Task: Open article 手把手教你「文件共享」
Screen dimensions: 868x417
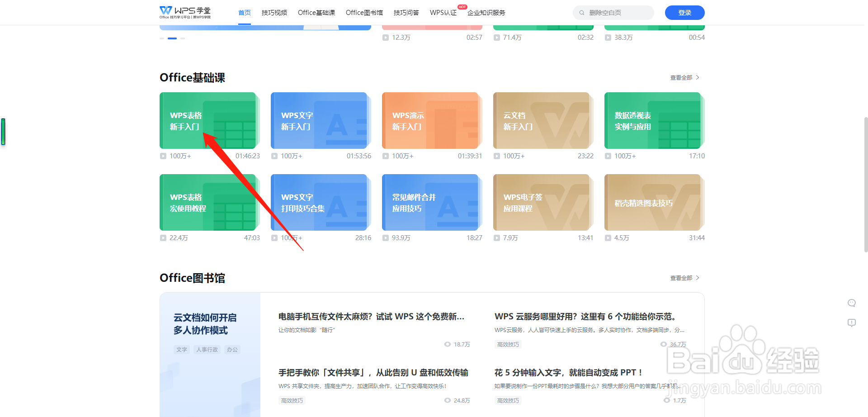Action: pos(373,373)
